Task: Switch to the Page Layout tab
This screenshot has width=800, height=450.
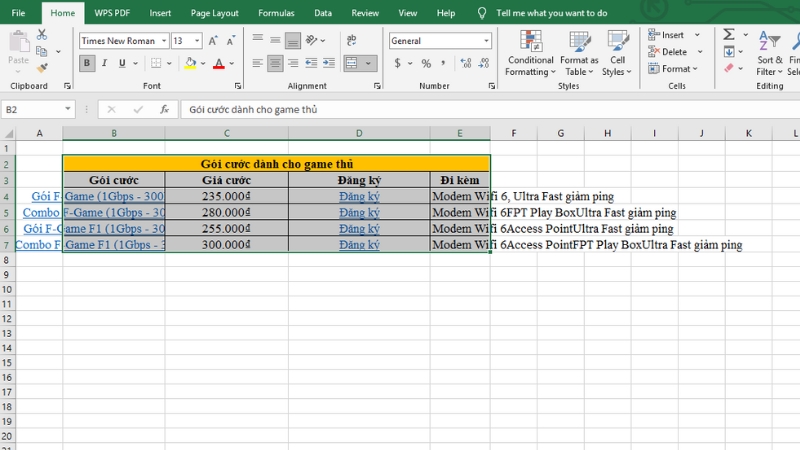Action: tap(214, 13)
